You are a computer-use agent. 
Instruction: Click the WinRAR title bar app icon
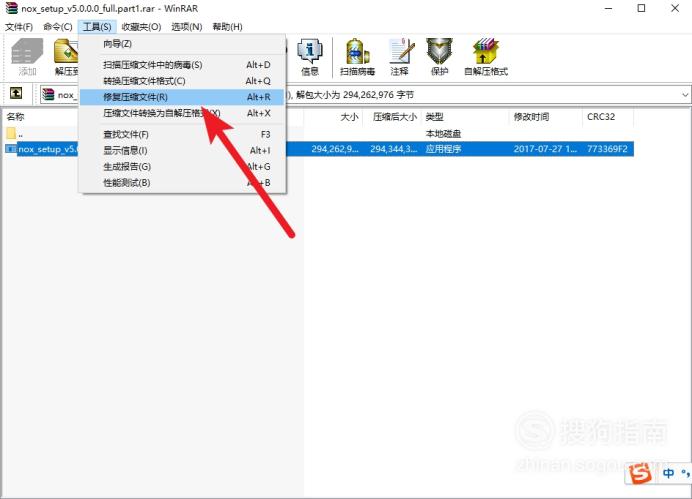[11, 8]
